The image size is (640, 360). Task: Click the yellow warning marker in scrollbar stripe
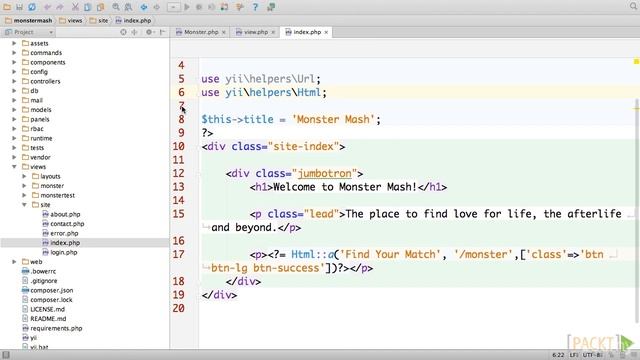point(636,61)
